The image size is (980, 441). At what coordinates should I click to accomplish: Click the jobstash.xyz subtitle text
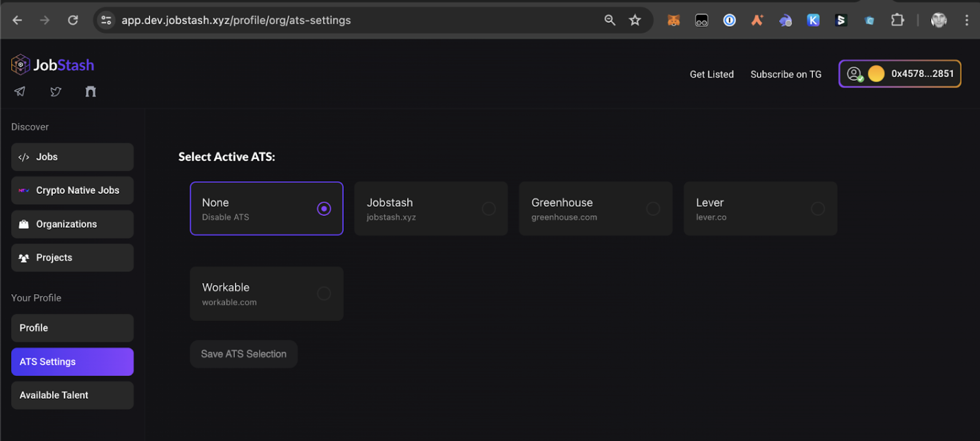point(391,217)
